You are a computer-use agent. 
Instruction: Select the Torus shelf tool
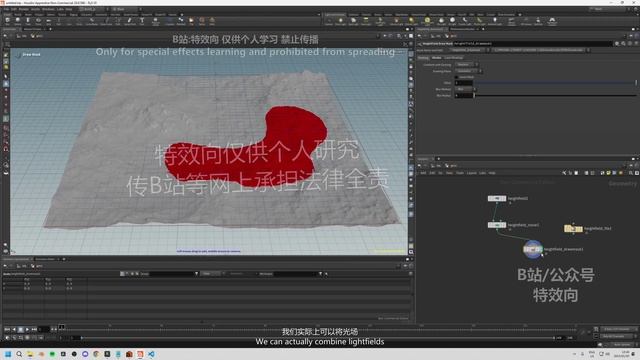click(38, 21)
